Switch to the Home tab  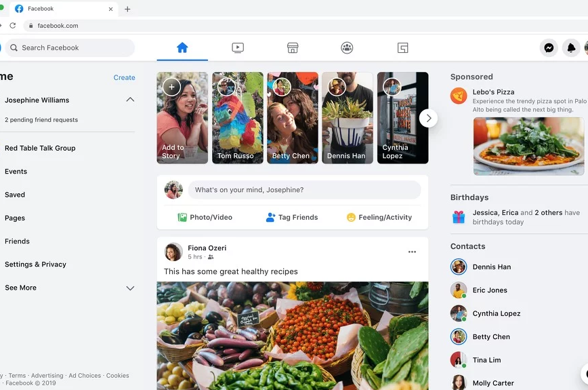182,47
